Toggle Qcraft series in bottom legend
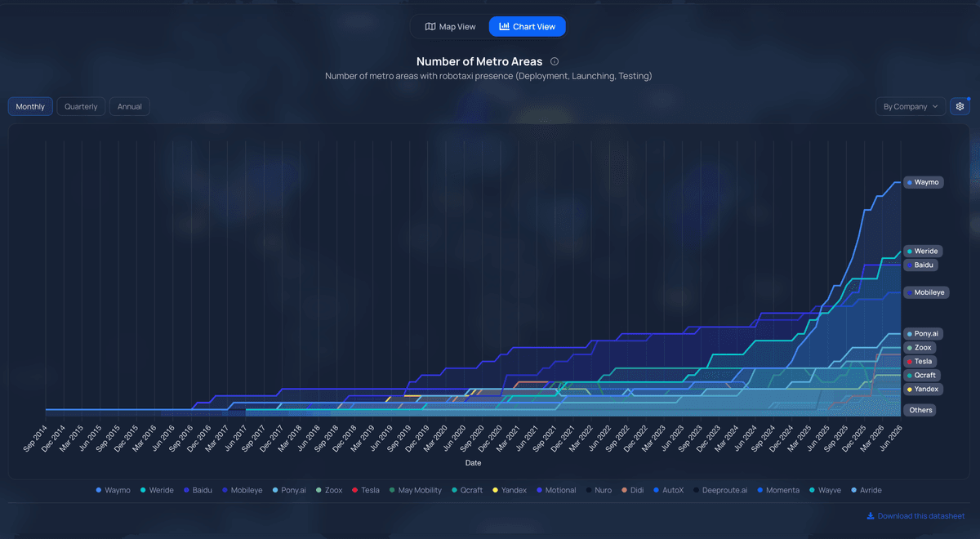Image resolution: width=980 pixels, height=539 pixels. (467, 490)
